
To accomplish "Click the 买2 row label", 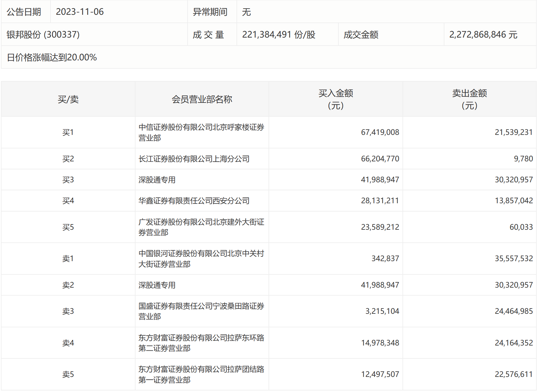I will [x=68, y=159].
